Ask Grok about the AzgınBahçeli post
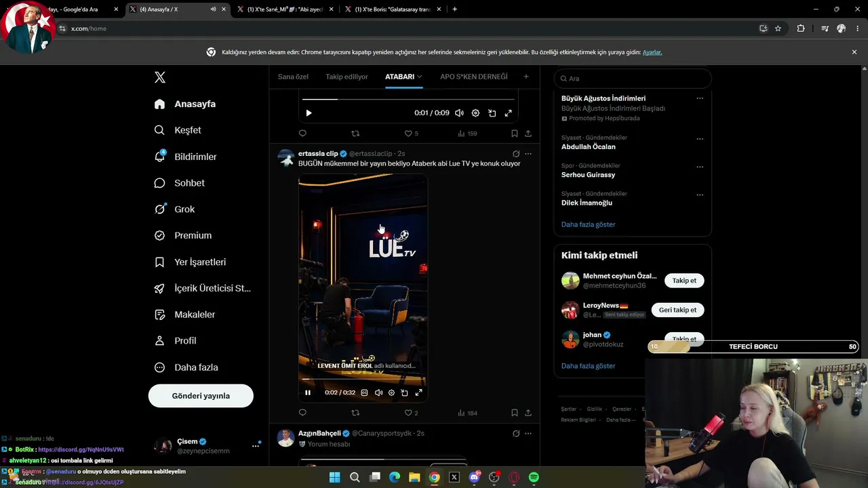This screenshot has height=488, width=868. coord(516,433)
